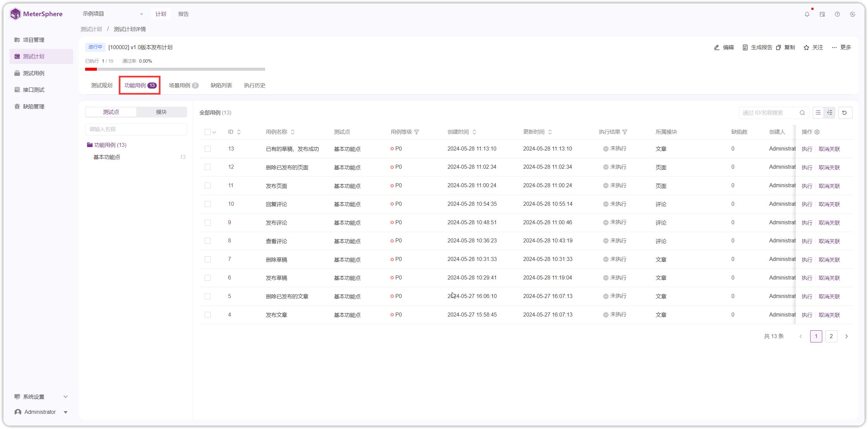Open the column settings gear icon
Image resolution: width=868 pixels, height=429 pixels.
(x=817, y=132)
